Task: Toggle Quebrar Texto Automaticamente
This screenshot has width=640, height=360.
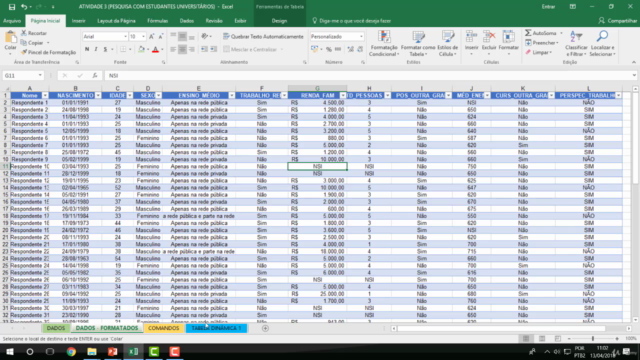Action: click(x=263, y=37)
